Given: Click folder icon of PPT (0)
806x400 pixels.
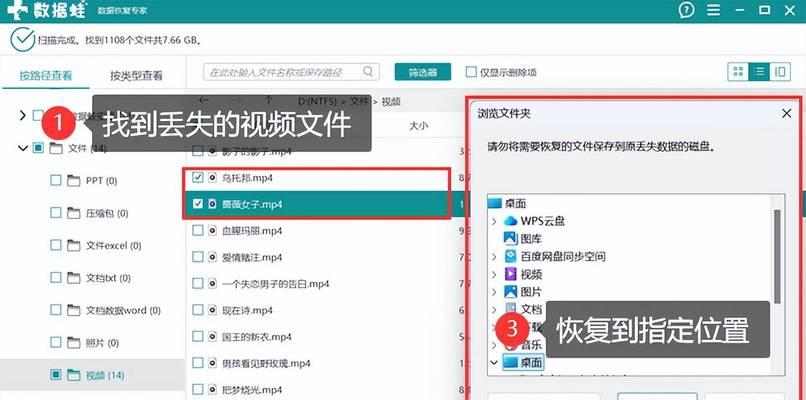Looking at the screenshot, I should click(x=74, y=180).
